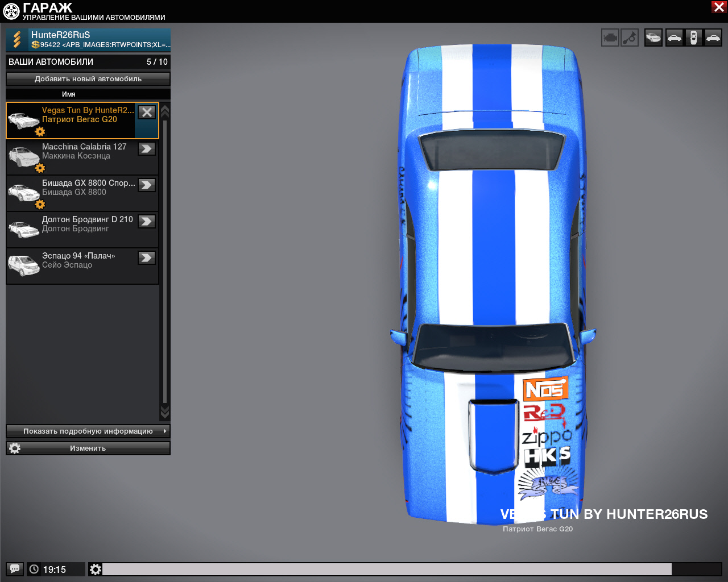Click the arrow button for Эспацо 94 «Палач»
The height and width of the screenshot is (582, 728).
[147, 258]
